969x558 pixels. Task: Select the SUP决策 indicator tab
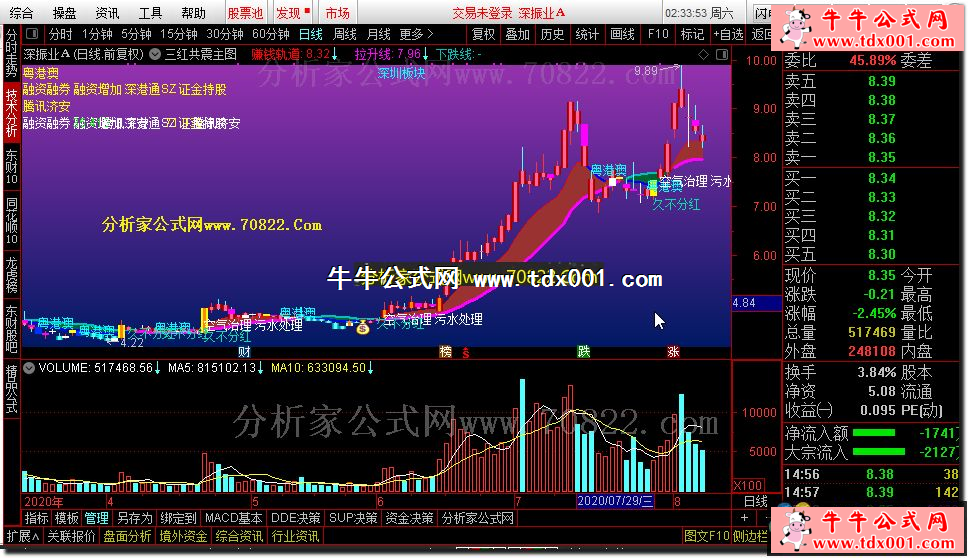(x=353, y=518)
